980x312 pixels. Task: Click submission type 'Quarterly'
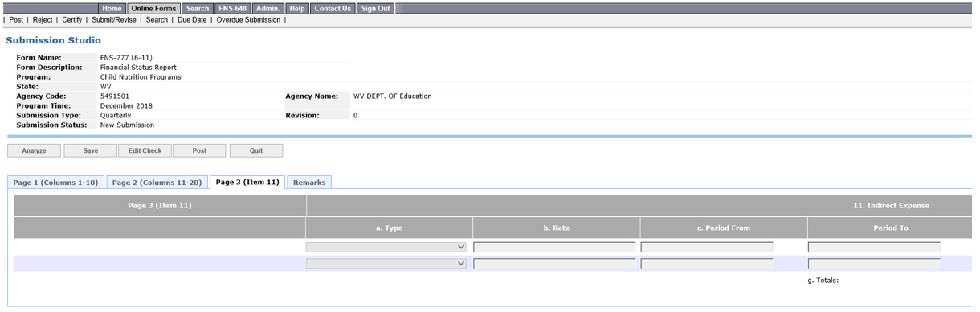116,116
